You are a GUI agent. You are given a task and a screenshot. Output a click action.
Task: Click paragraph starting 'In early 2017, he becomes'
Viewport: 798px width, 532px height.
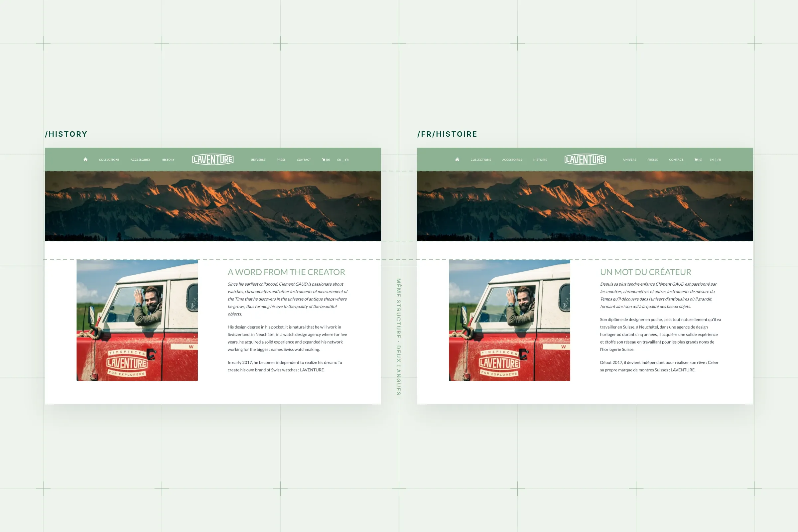click(285, 366)
